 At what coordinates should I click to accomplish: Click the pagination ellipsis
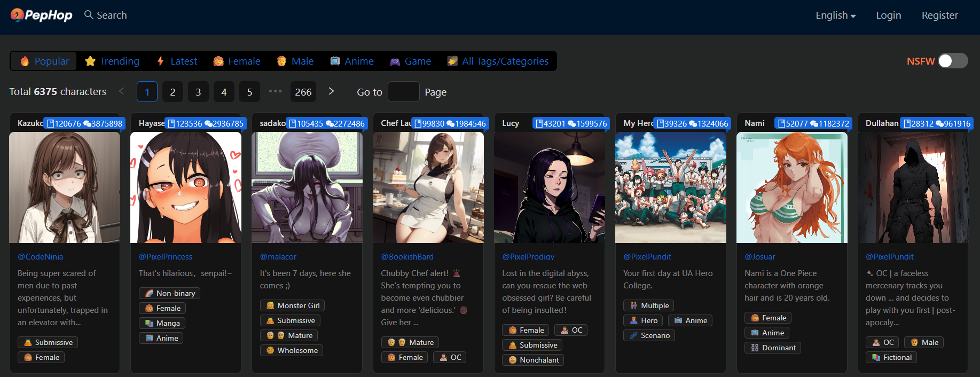point(275,91)
